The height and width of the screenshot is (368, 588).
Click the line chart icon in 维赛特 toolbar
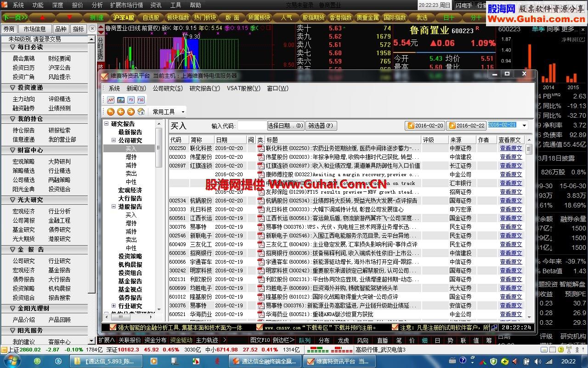pyautogui.click(x=111, y=100)
